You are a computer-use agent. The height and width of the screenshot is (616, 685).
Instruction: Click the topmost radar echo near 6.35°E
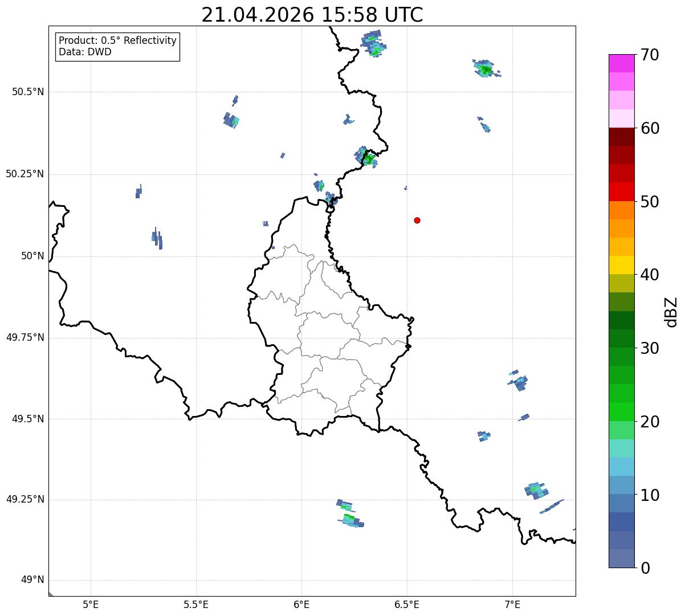373,43
